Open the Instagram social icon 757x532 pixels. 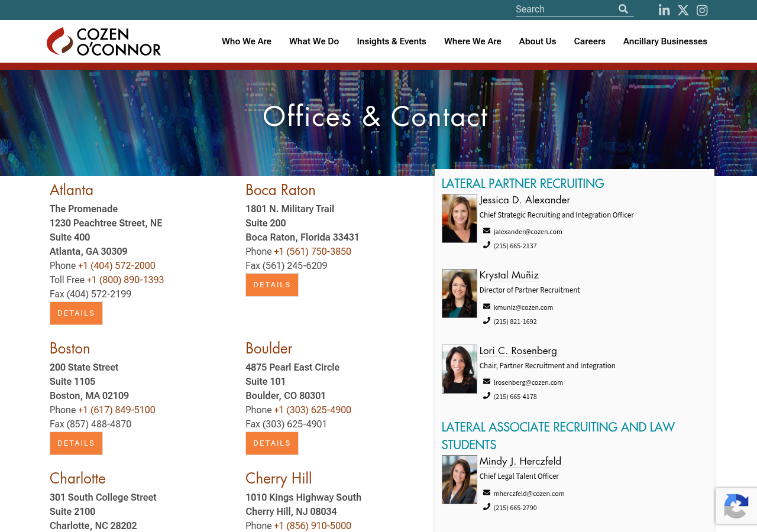702,10
